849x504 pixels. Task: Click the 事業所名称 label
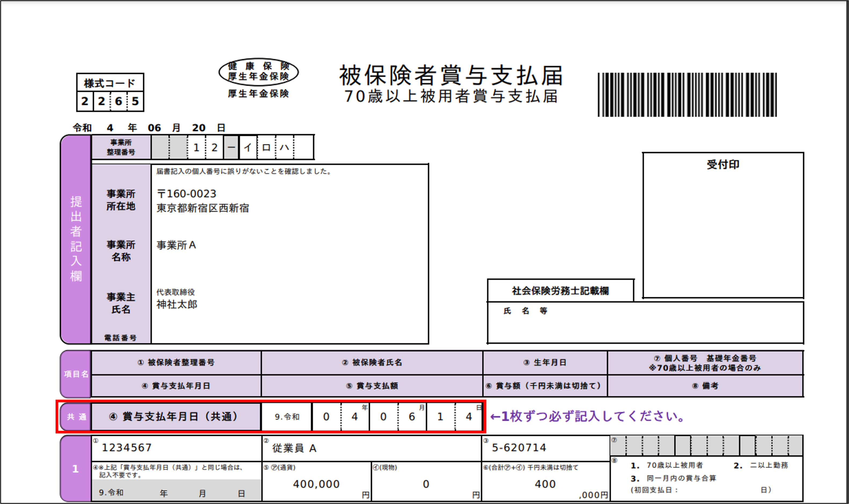pyautogui.click(x=121, y=251)
